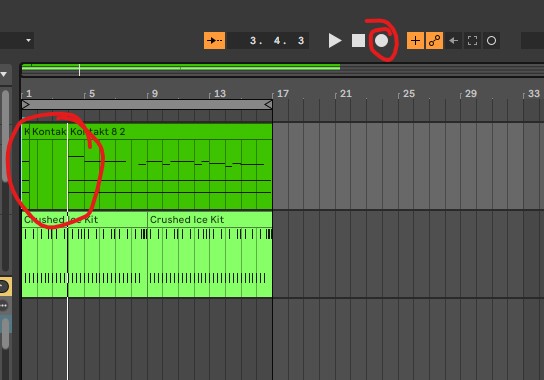The height and width of the screenshot is (380, 544).
Task: Click the vertical scrollbar on left edge
Action: 5,135
